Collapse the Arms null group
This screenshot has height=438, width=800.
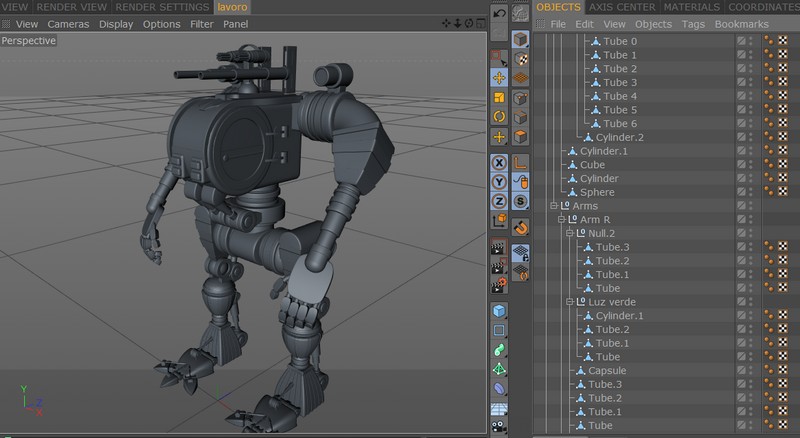(553, 206)
